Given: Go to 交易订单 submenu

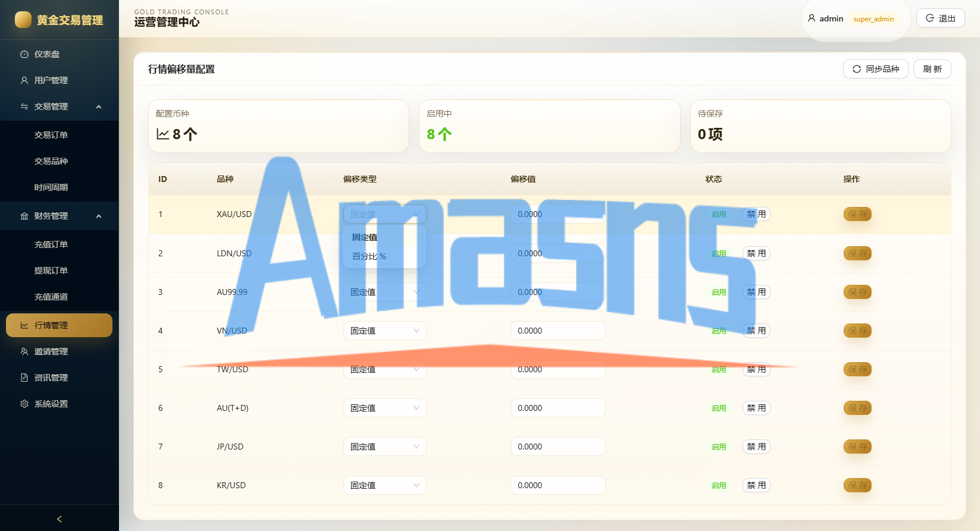Looking at the screenshot, I should pos(60,135).
